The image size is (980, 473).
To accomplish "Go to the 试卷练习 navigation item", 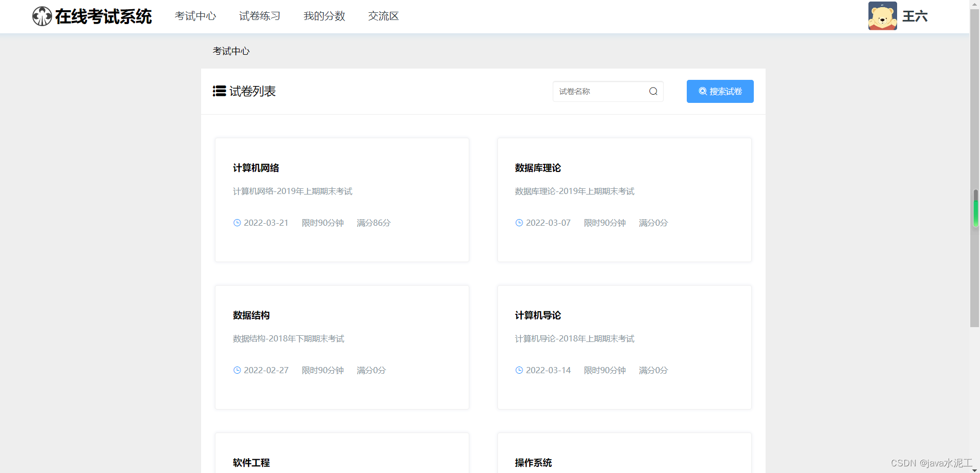I will (x=259, y=16).
